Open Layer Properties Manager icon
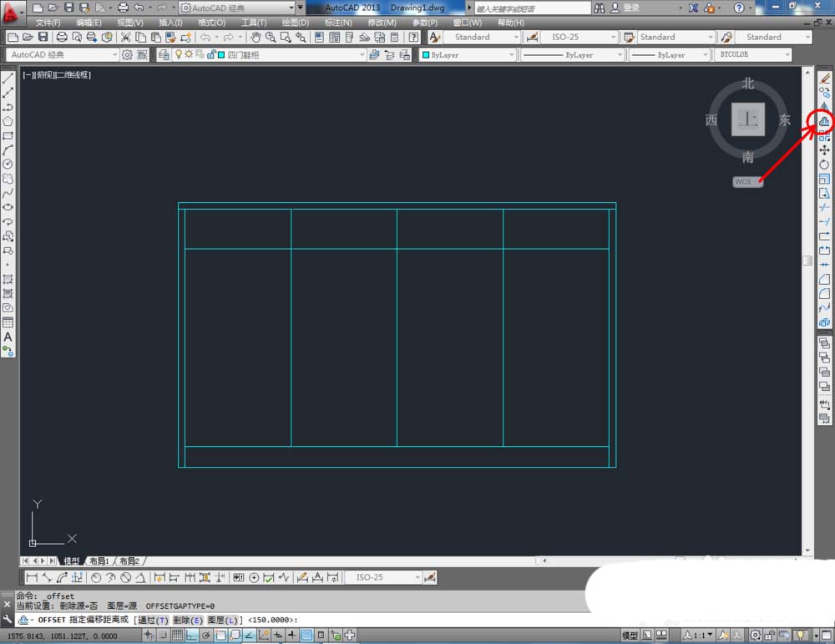This screenshot has height=644, width=835. [164, 55]
